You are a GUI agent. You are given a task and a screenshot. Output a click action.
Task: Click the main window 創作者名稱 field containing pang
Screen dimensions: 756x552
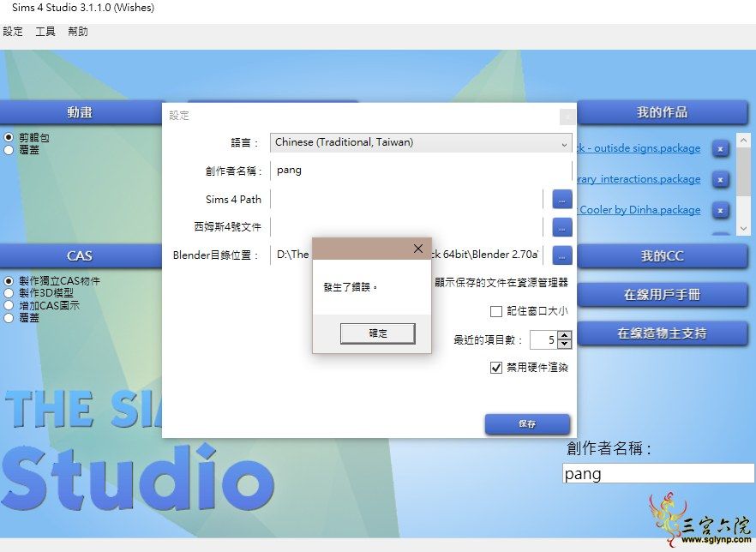click(658, 473)
